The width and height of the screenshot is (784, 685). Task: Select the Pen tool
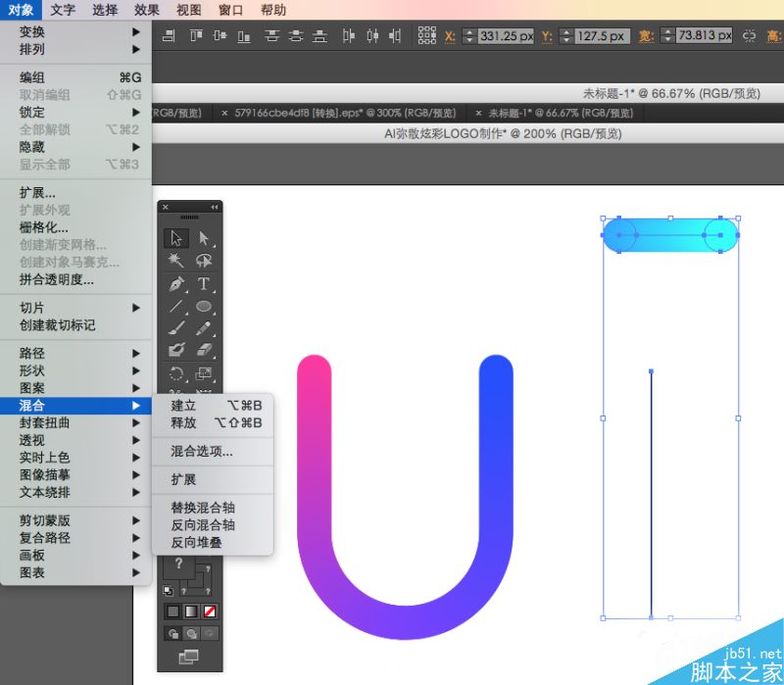pos(176,283)
